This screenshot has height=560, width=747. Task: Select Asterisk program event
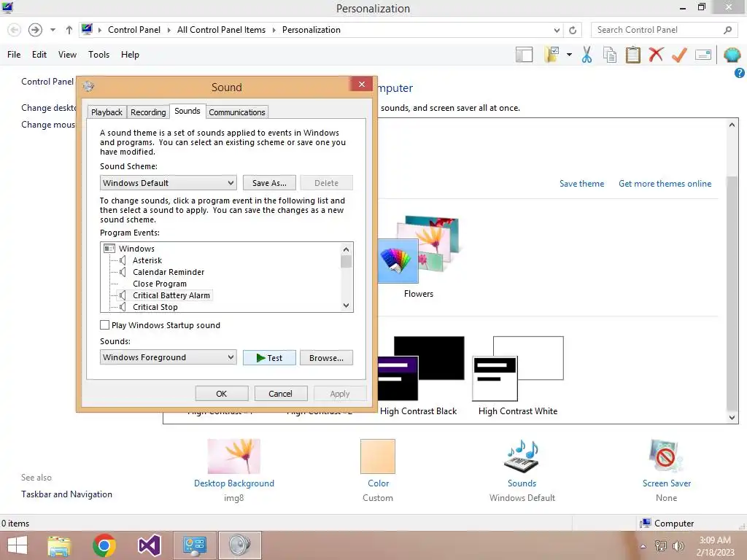tap(147, 260)
